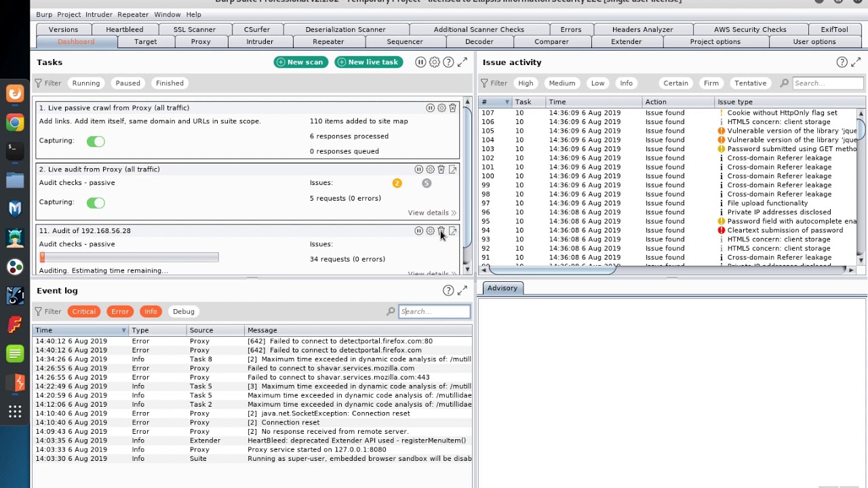Expand View details for Live audit task 2
868x488 pixels.
point(431,213)
